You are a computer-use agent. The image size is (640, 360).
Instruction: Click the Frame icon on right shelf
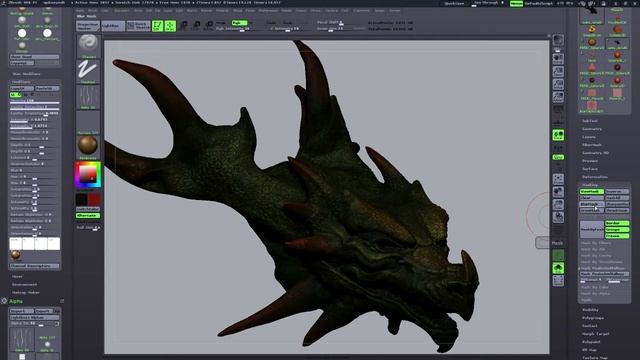coord(558,179)
